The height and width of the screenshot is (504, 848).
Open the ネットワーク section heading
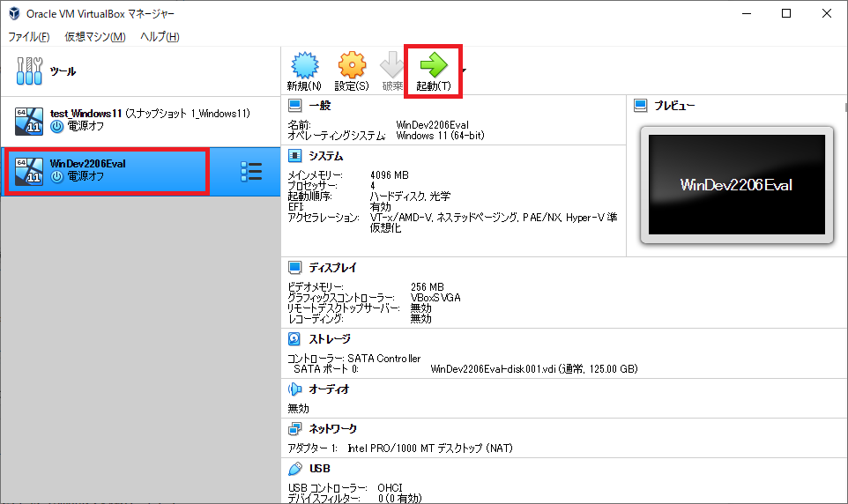(332, 429)
